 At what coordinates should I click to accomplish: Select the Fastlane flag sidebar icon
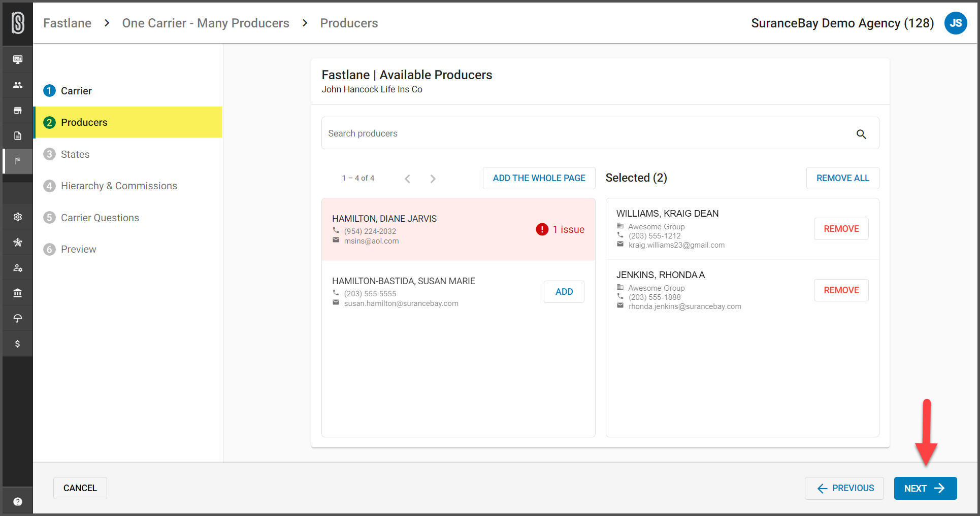point(18,161)
